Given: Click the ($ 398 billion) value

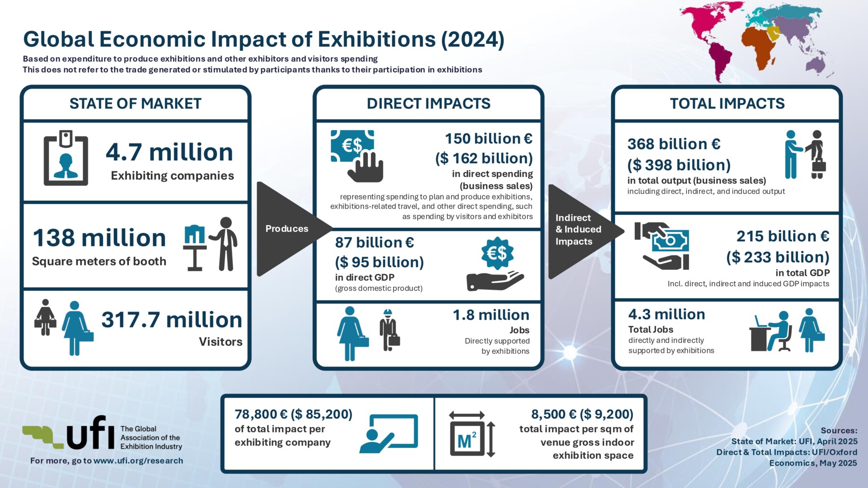Looking at the screenshot, I should point(679,165).
